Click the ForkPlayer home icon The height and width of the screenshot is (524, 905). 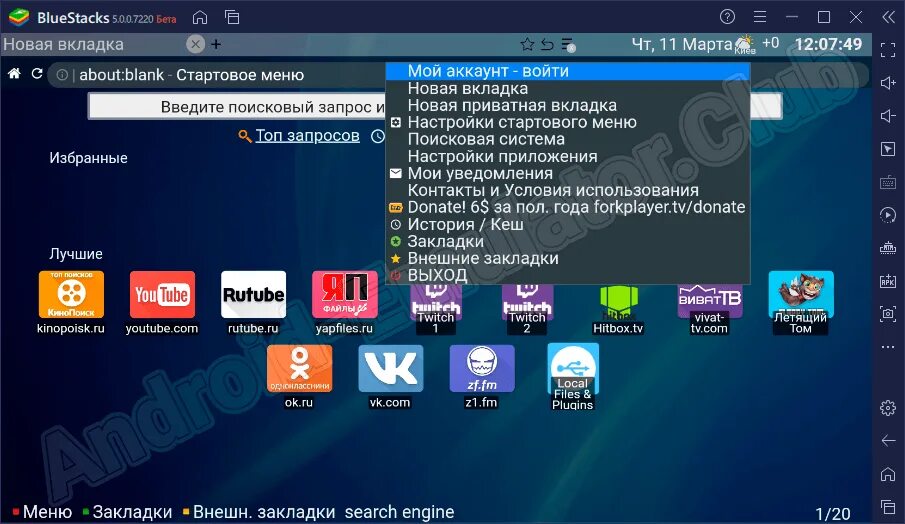coord(14,74)
